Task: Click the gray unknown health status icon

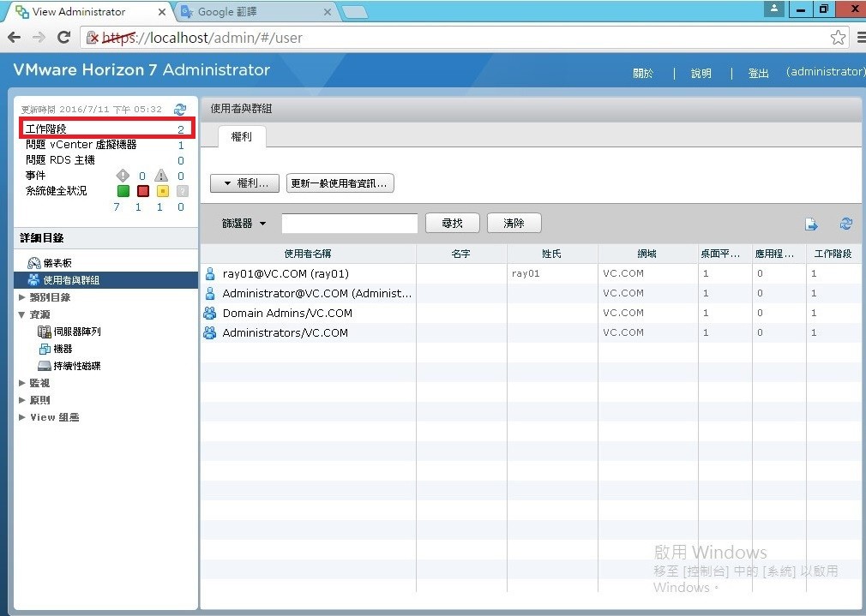Action: [x=183, y=191]
